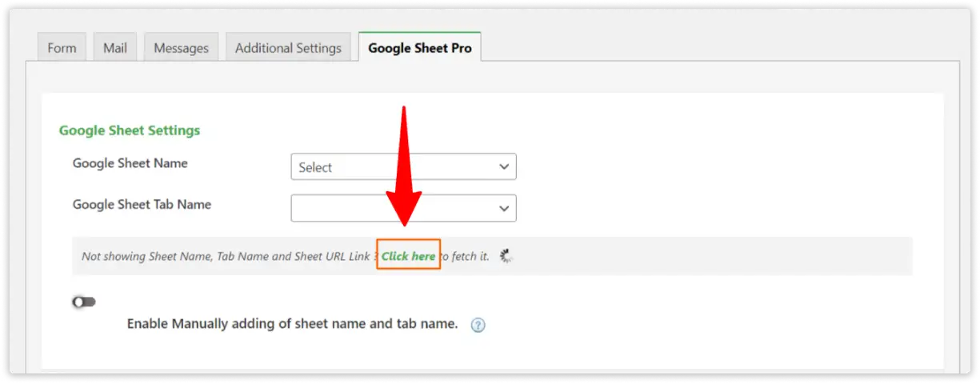The height and width of the screenshot is (384, 980).
Task: Click the "Google Sheet Name" label
Action: [130, 163]
